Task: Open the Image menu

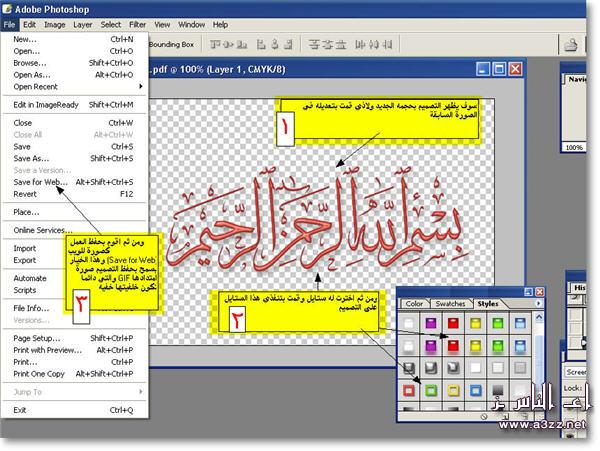Action: (55, 24)
